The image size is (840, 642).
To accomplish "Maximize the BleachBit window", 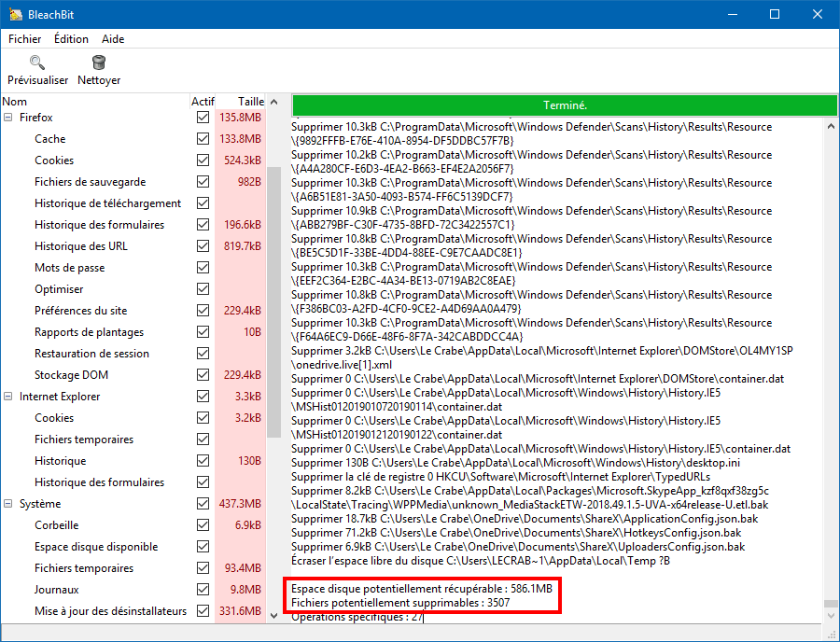I will coord(775,14).
